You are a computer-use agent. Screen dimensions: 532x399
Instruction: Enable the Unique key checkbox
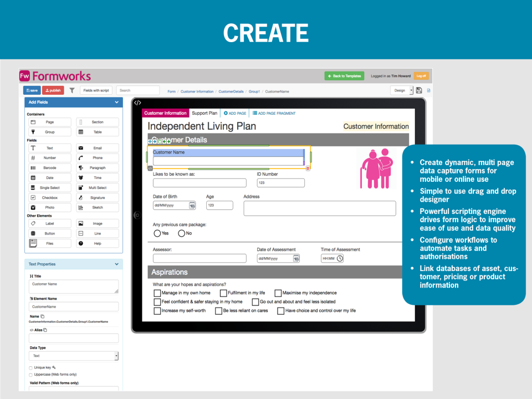click(x=31, y=367)
